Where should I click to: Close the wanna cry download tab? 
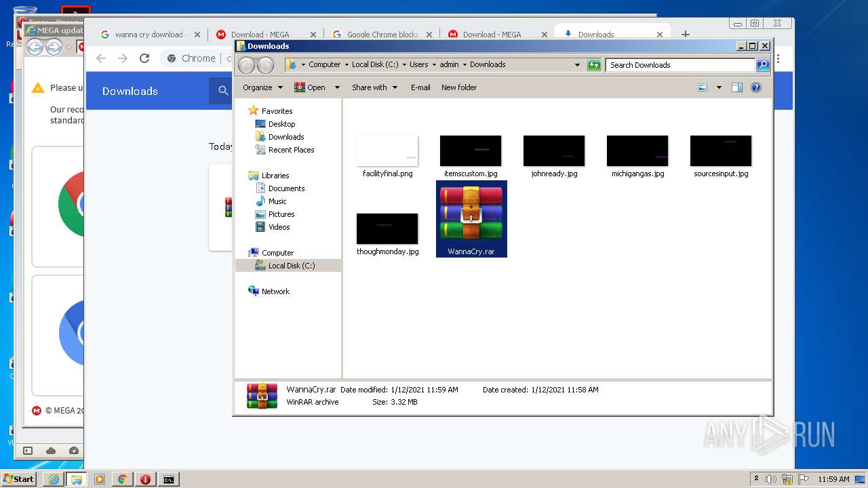click(197, 35)
